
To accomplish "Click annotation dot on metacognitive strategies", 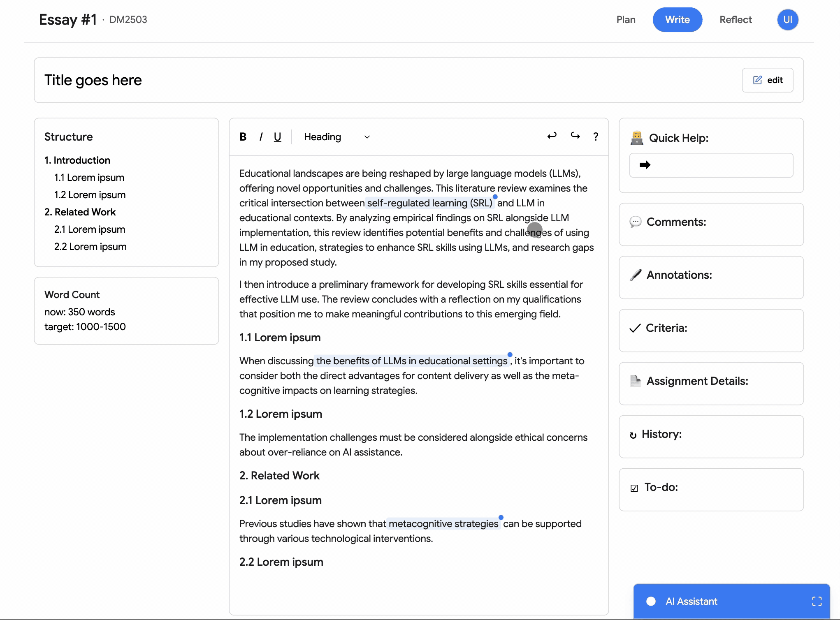I will click(501, 518).
